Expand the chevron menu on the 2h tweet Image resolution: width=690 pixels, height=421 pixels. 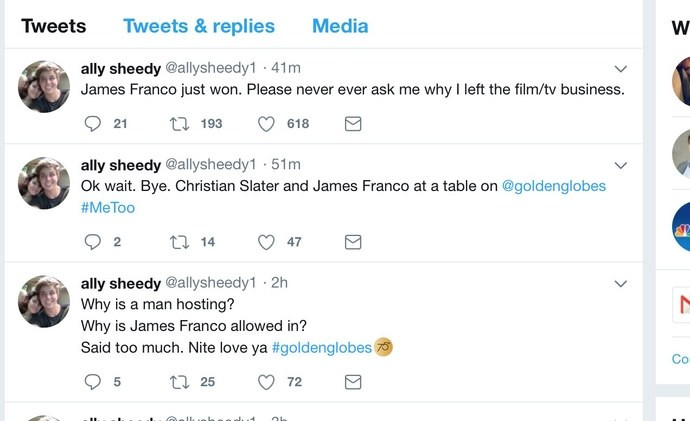tap(620, 284)
